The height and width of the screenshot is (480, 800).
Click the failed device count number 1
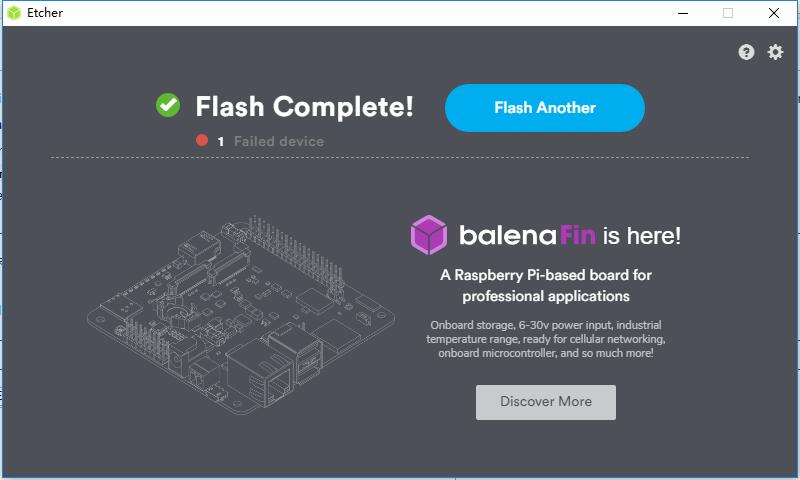(220, 142)
